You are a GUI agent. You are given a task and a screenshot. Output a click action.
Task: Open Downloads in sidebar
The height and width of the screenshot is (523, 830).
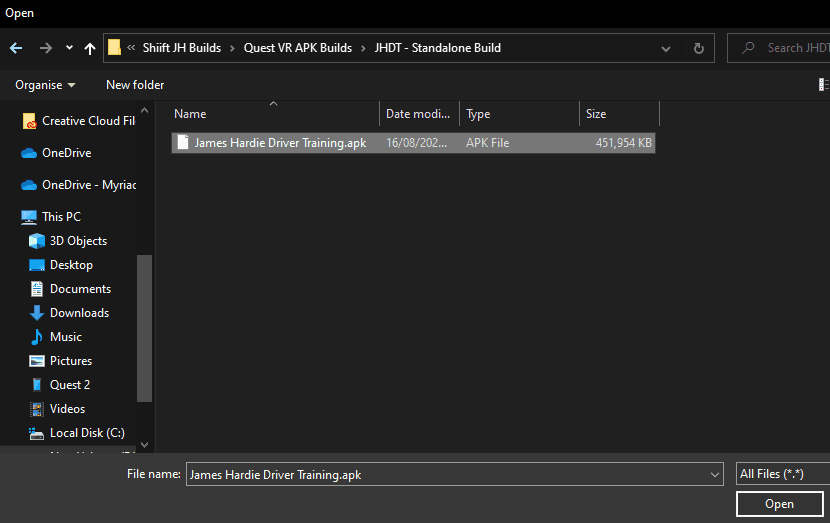point(79,313)
